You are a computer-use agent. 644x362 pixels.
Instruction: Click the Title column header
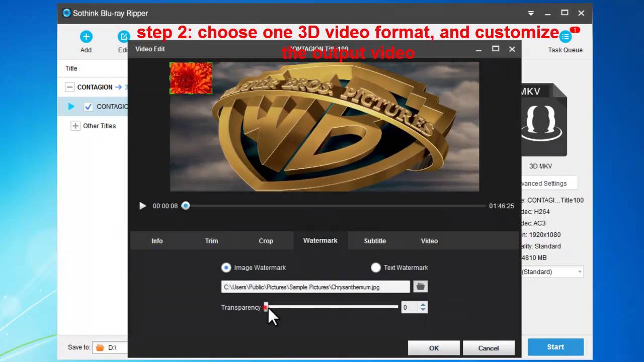(71, 68)
